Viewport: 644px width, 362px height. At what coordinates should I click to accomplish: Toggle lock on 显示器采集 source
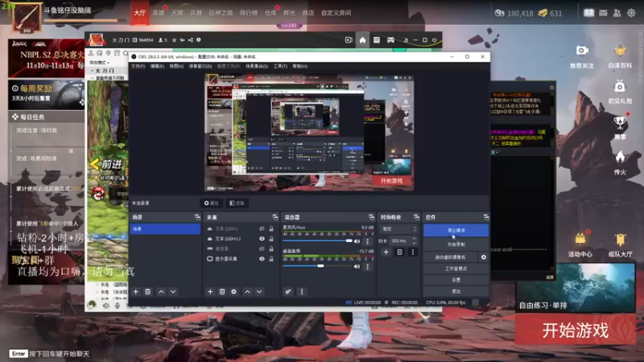pyautogui.click(x=271, y=259)
